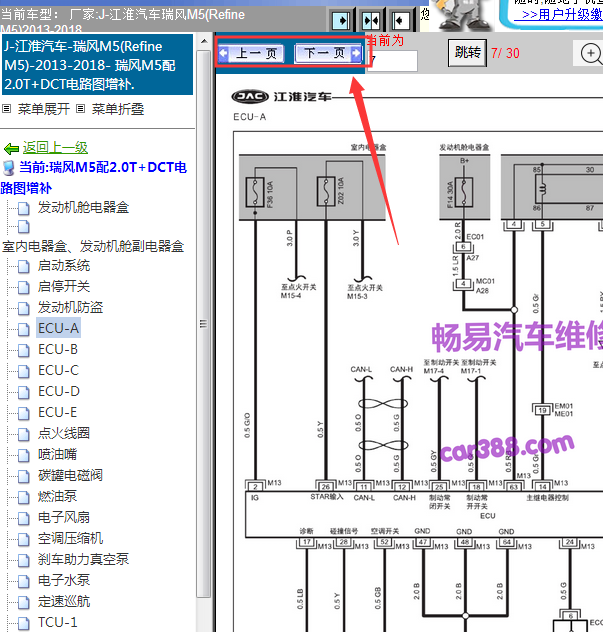Click document icon beside ECU-D
This screenshot has height=632, width=603.
(24, 392)
